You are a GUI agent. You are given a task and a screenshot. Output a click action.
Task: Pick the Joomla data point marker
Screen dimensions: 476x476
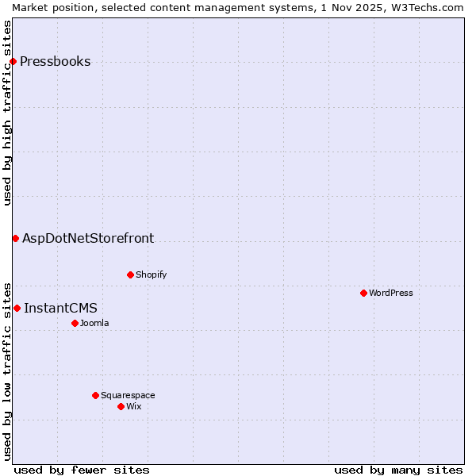(75, 323)
